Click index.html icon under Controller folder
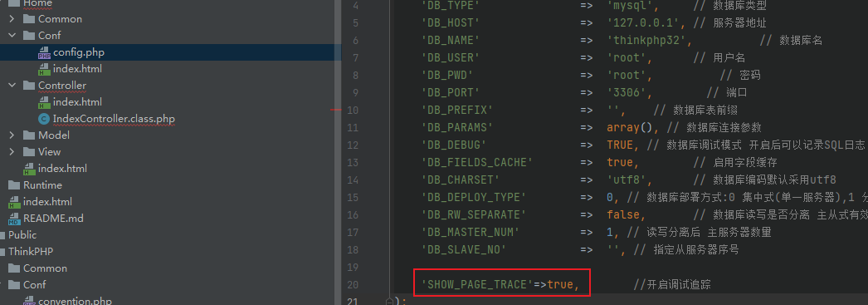Viewport: 868px width, 305px height. [x=44, y=102]
